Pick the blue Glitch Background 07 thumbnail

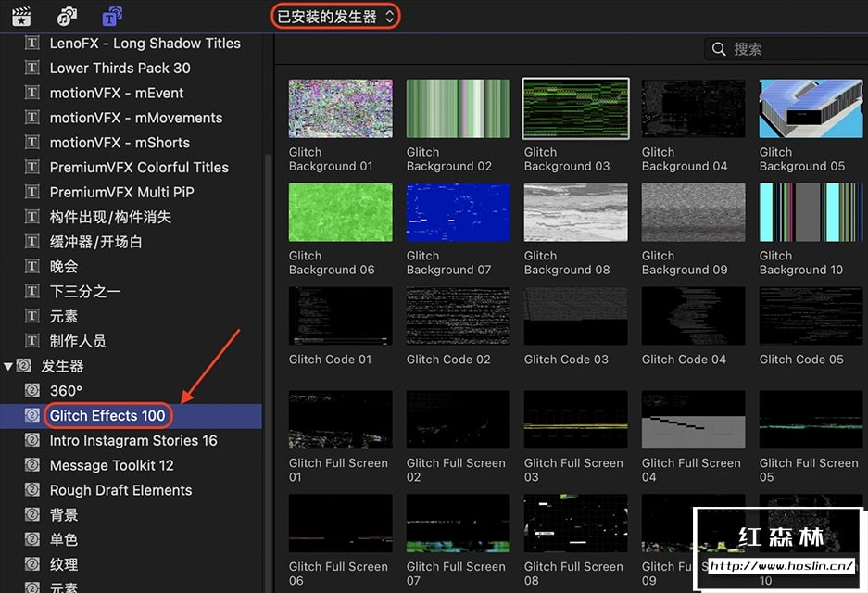(458, 212)
